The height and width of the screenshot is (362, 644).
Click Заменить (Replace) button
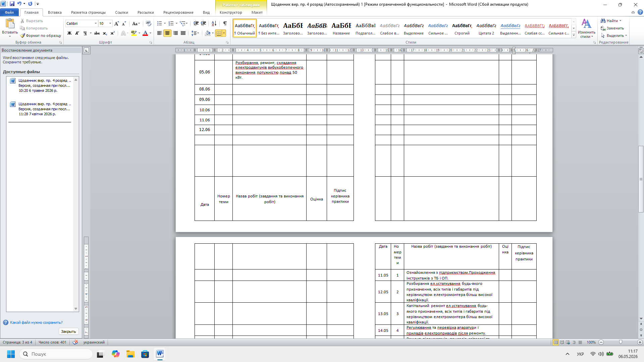pyautogui.click(x=612, y=28)
